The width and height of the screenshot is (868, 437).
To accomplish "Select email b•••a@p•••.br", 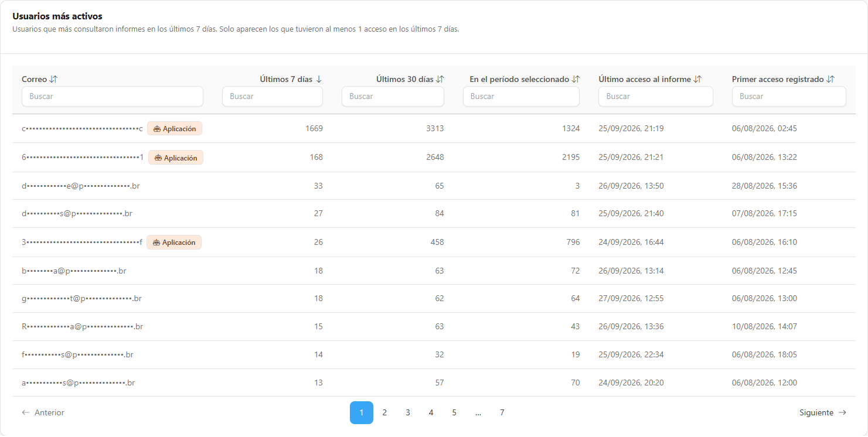I will (x=74, y=271).
